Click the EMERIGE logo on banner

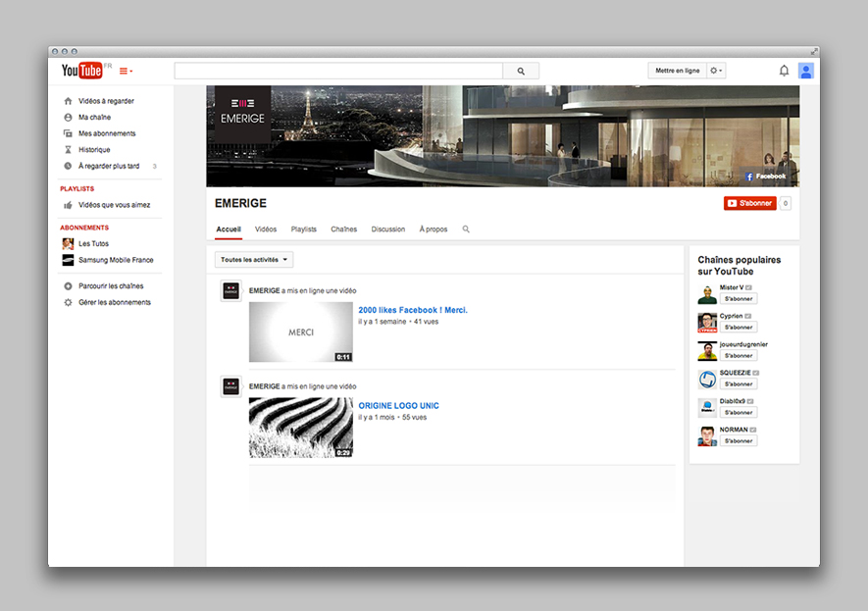point(242,114)
